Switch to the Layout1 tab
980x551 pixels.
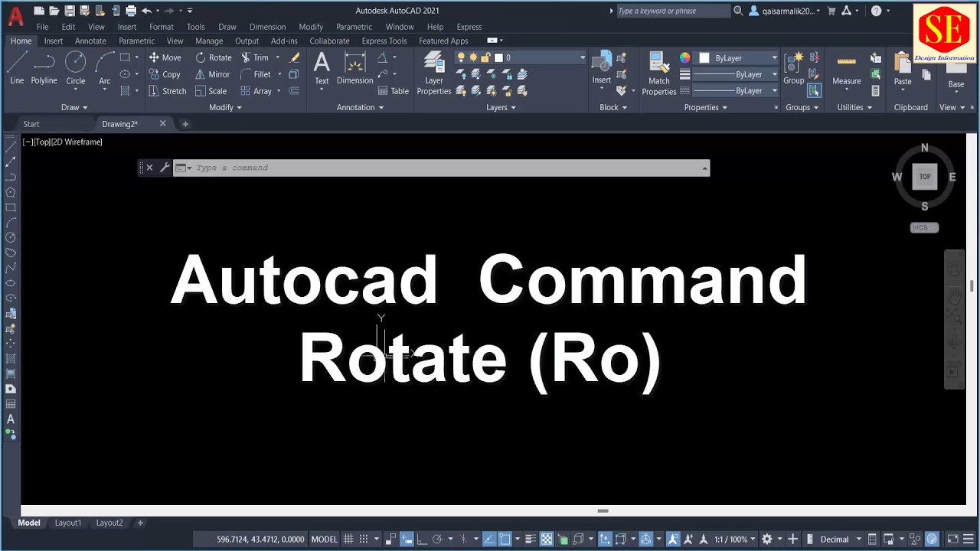[x=67, y=523]
